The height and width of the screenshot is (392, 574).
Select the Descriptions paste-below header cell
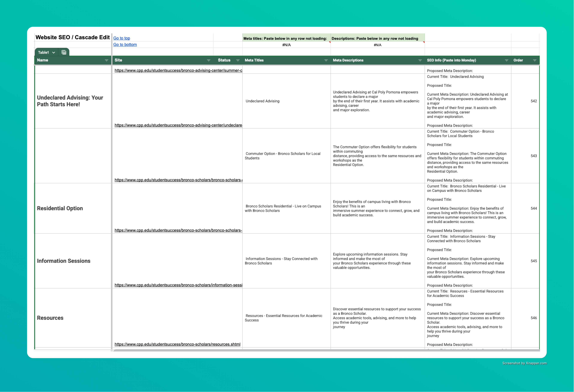377,38
